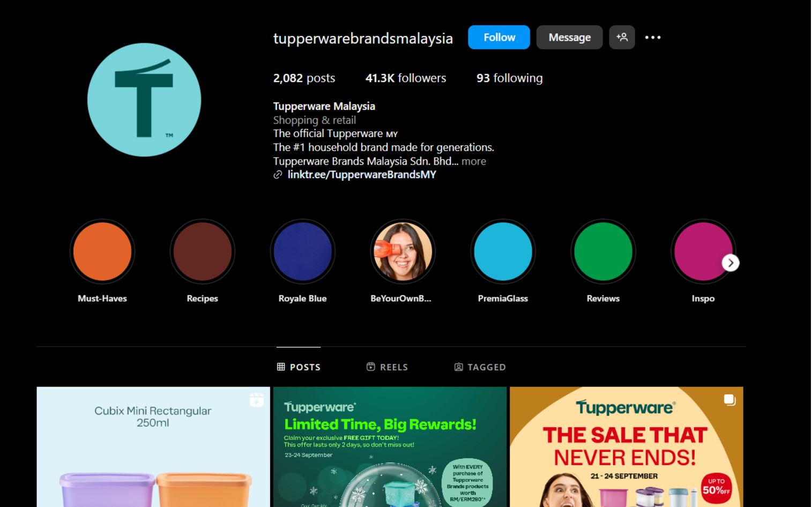Viewport: 812px width, 507px height.
Task: Expand the bio with 'more'
Action: click(x=474, y=161)
